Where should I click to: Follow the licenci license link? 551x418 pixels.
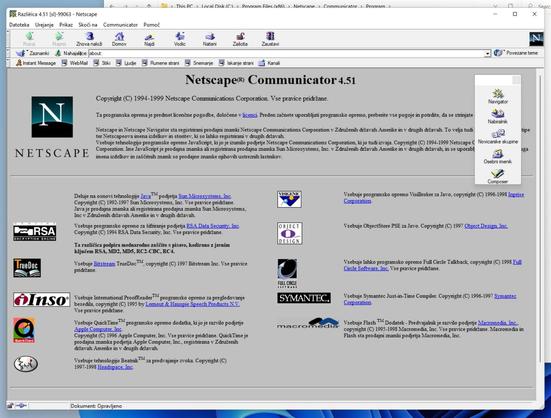click(250, 115)
